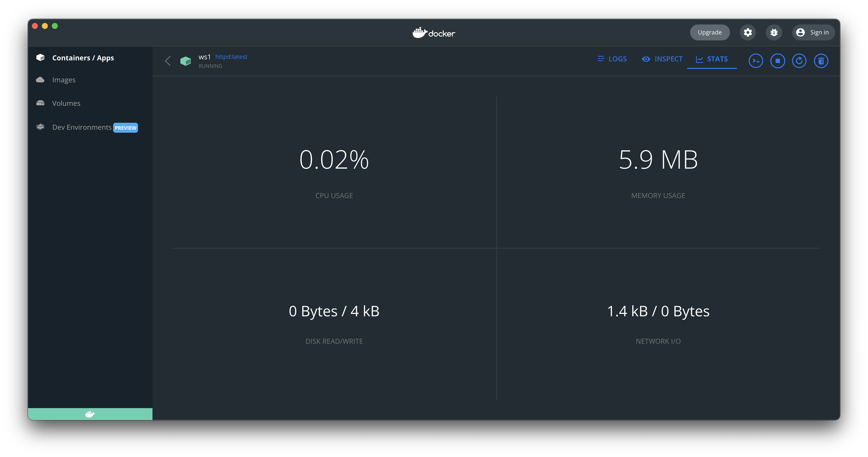The image size is (868, 457).
Task: Open the container CLI terminal
Action: click(755, 61)
